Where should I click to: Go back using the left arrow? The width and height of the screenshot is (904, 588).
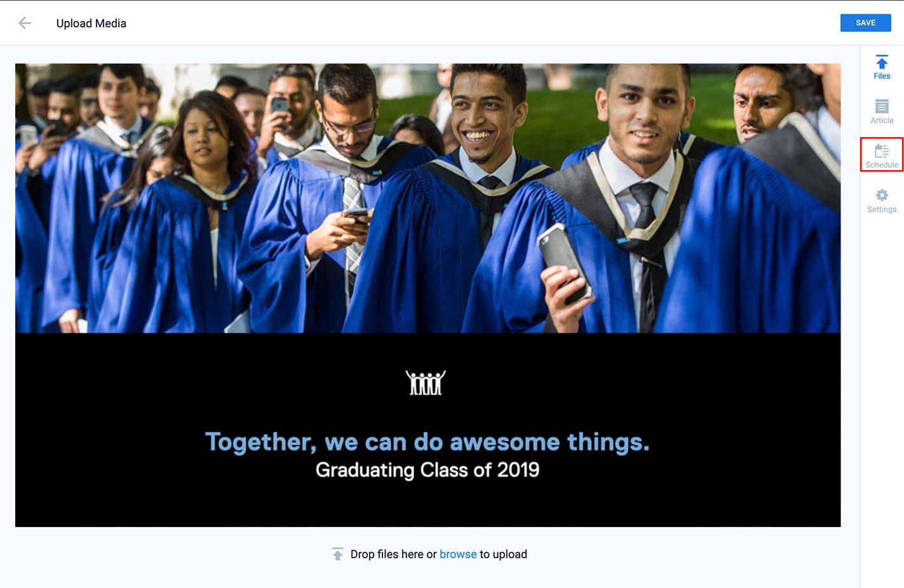click(25, 23)
